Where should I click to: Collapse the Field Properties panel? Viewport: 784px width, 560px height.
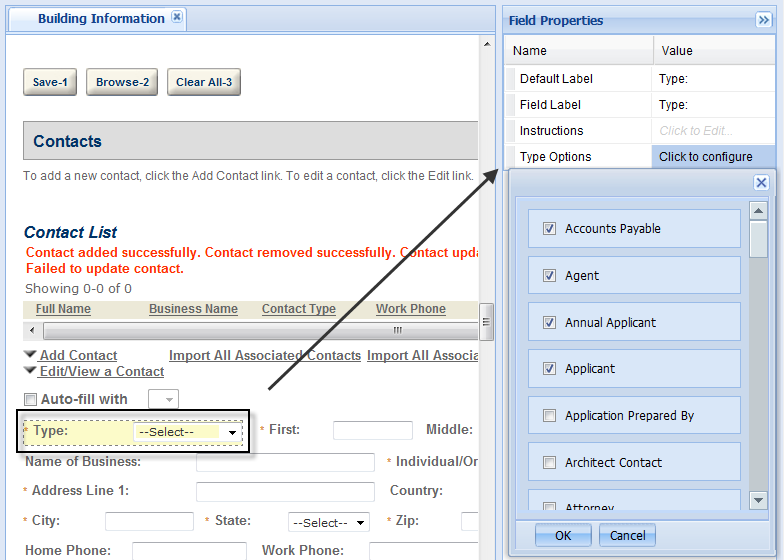pos(764,20)
